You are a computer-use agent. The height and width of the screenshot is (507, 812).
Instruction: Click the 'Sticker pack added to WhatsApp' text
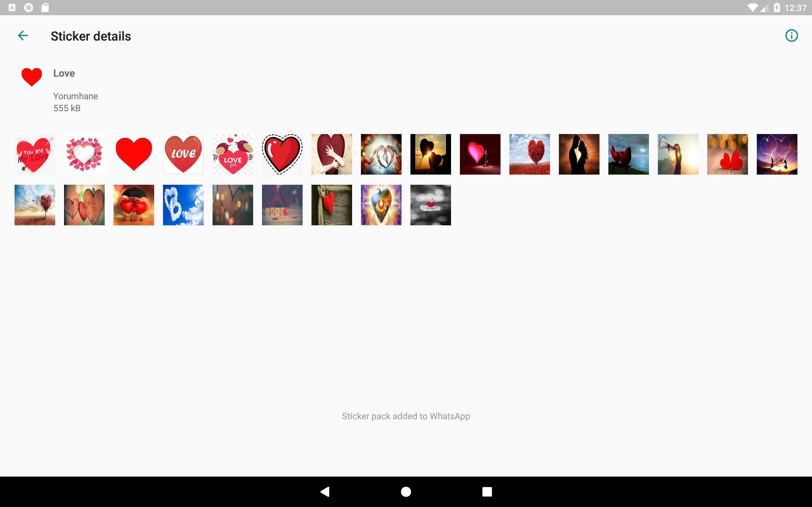tap(406, 416)
